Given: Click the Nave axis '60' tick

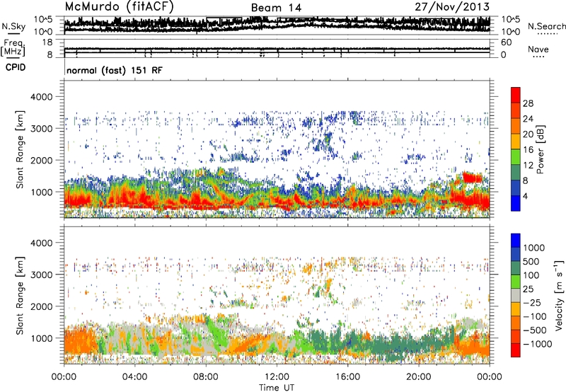Looking at the screenshot, I should tap(507, 42).
